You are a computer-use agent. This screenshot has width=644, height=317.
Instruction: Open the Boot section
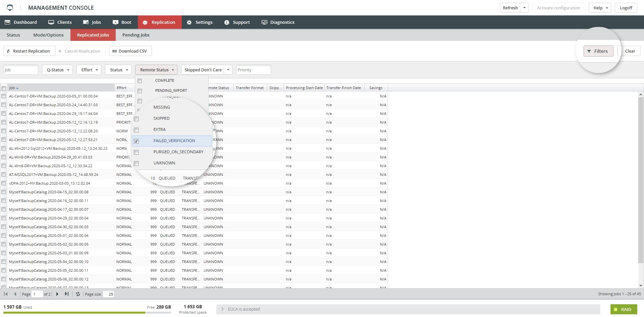coord(122,22)
